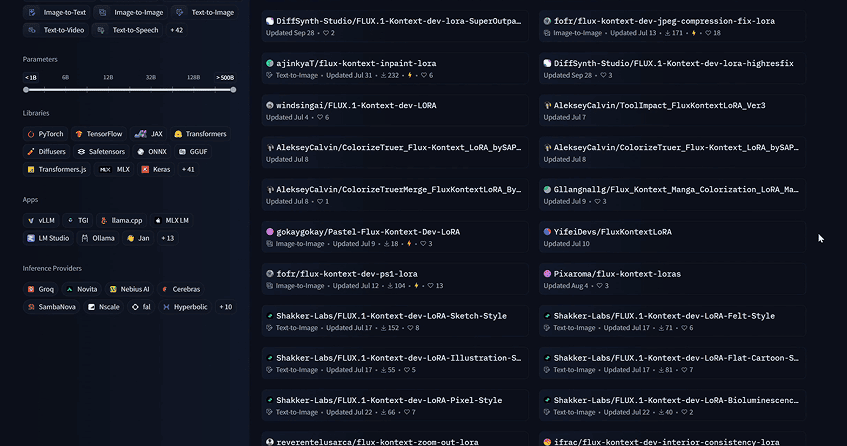The width and height of the screenshot is (847, 446).
Task: Click the TGI app icon
Action: [70, 220]
